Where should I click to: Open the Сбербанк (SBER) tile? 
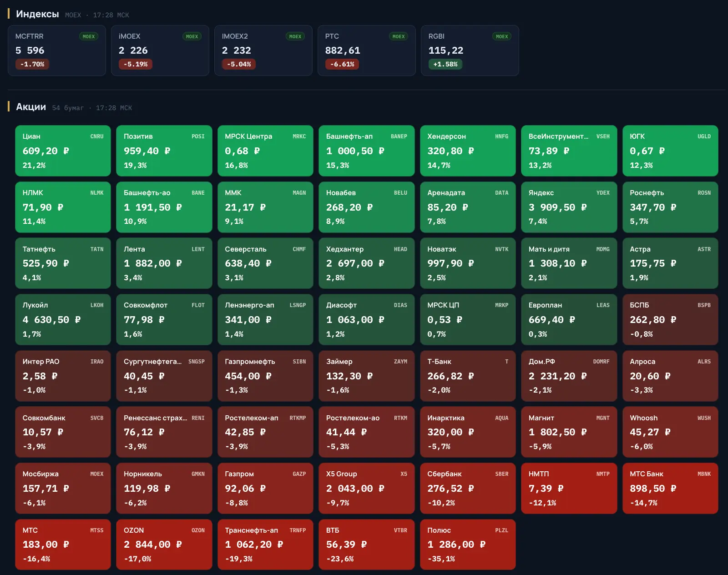[468, 488]
